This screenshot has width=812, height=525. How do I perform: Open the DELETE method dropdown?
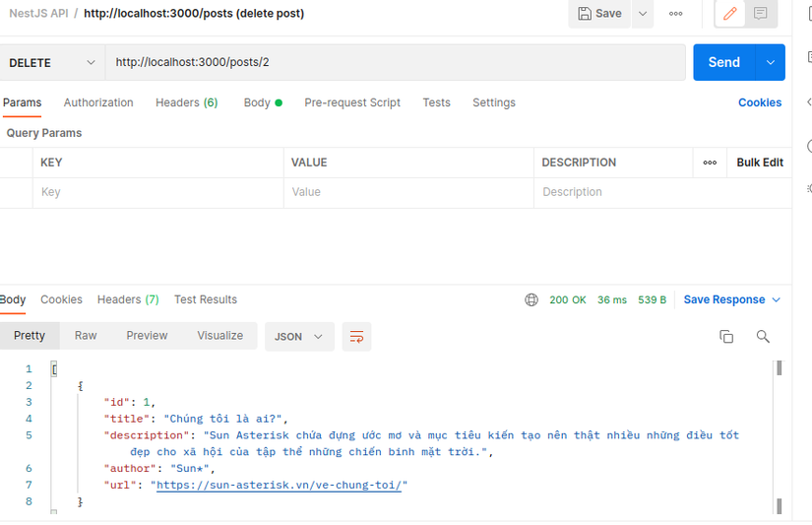coord(51,63)
